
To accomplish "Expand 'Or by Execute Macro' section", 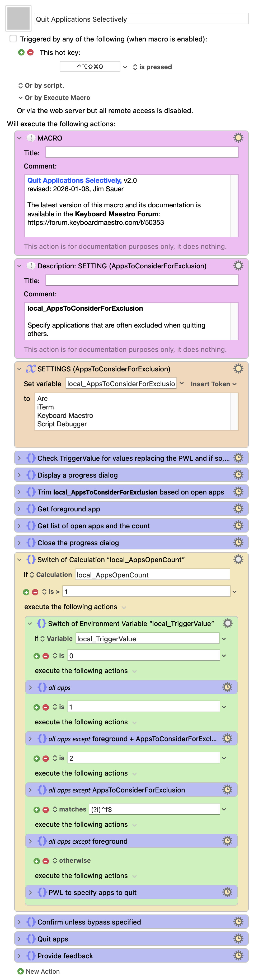I will click(x=21, y=98).
